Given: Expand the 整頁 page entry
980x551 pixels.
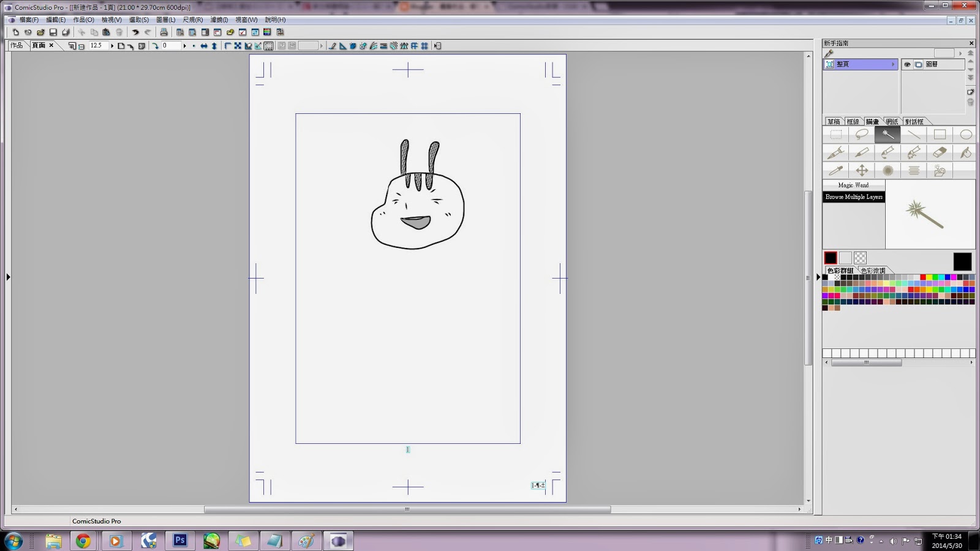Looking at the screenshot, I should 893,64.
